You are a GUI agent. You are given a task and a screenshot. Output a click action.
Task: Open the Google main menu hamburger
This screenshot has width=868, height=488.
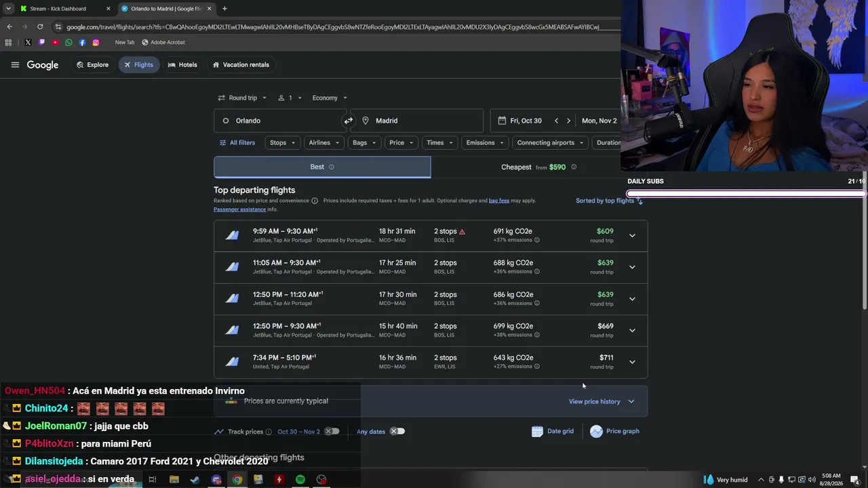coord(15,65)
